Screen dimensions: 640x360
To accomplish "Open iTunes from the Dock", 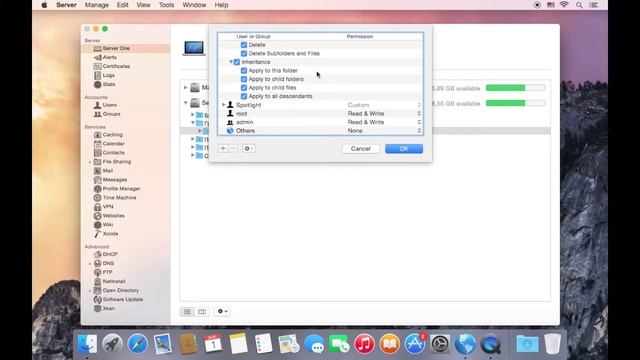I will click(x=364, y=344).
